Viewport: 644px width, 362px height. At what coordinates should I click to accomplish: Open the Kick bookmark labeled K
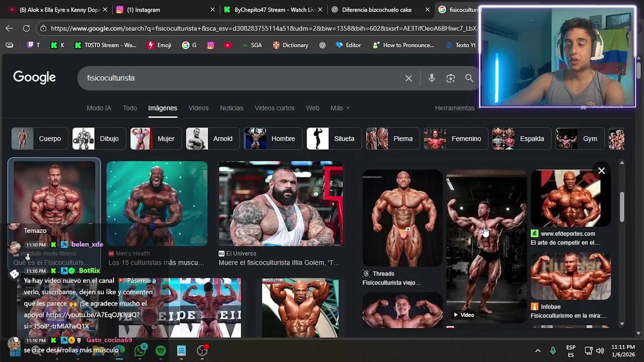pos(57,45)
